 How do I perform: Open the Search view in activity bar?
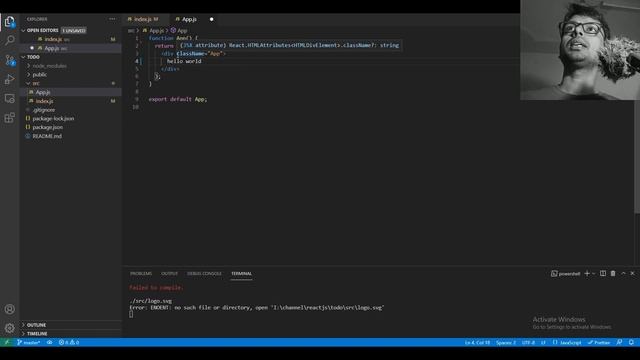[x=9, y=40]
